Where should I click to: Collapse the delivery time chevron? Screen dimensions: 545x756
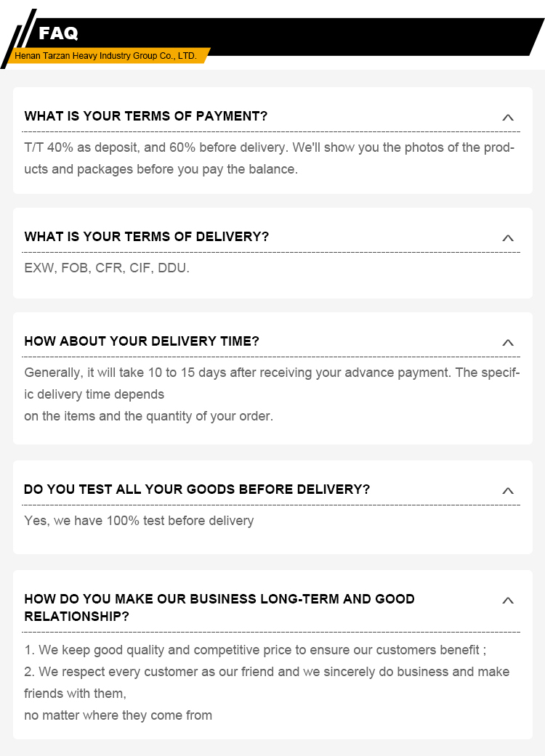[508, 342]
